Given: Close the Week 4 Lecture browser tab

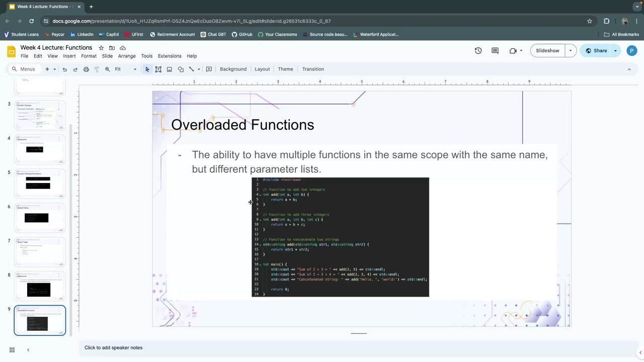Looking at the screenshot, I should pos(79,7).
